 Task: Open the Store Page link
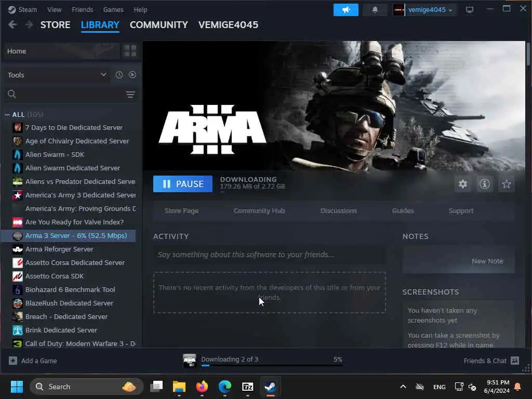[181, 211]
